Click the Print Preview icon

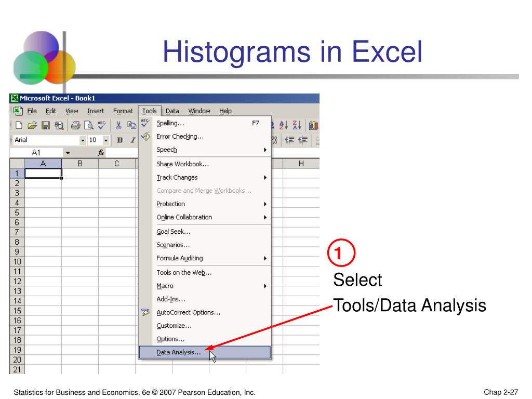(89, 126)
